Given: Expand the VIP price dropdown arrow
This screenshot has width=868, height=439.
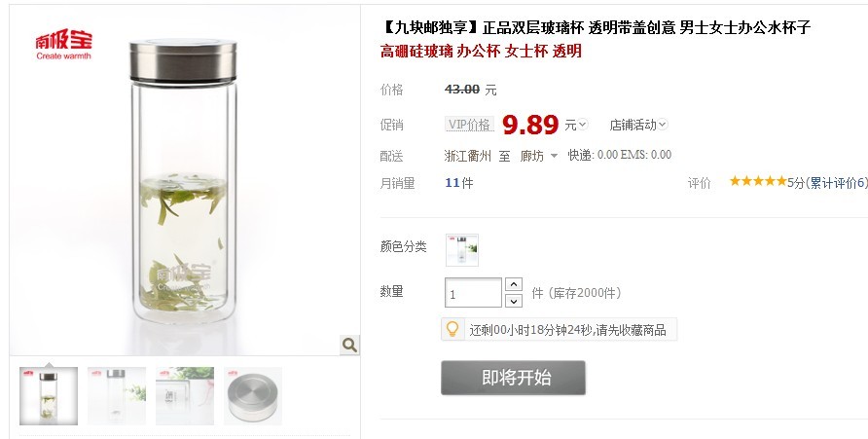Looking at the screenshot, I should click(583, 125).
